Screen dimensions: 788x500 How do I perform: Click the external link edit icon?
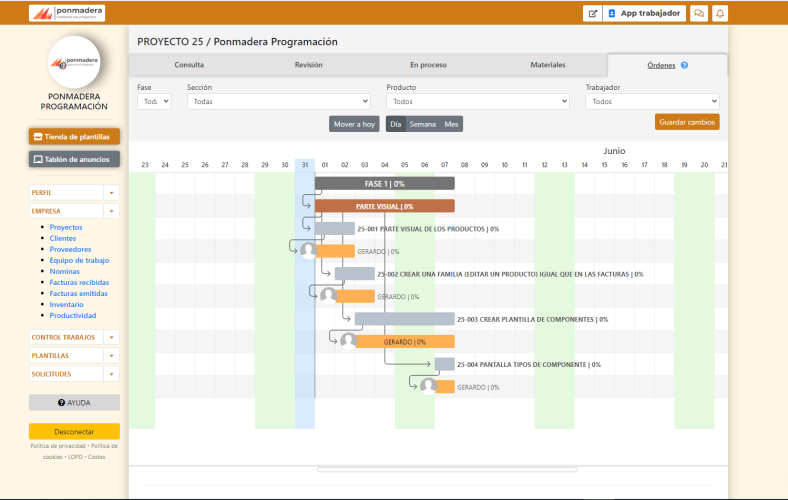592,13
